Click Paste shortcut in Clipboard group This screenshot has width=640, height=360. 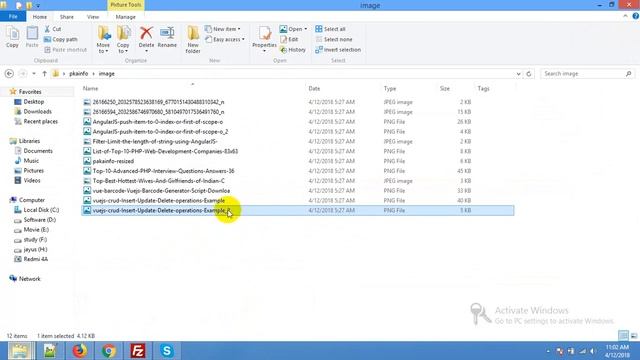coord(65,49)
